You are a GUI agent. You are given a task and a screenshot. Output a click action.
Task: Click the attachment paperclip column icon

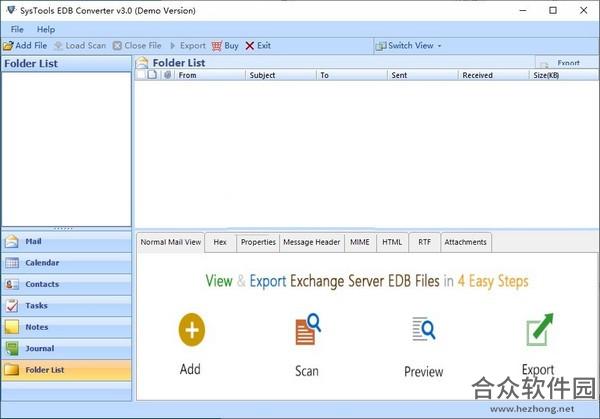pos(167,75)
